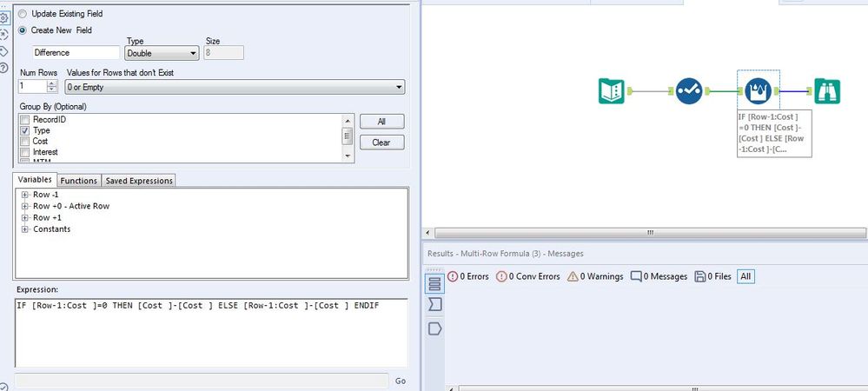868x391 pixels.
Task: Filter results by 0 Conv Errors
Action: 527,276
